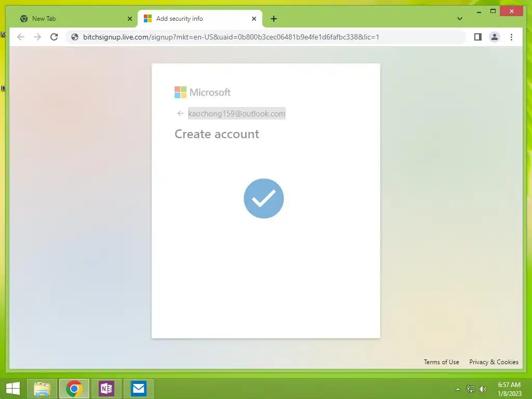Click the browser Back arrow button
Image resolution: width=532 pixels, height=399 pixels.
tap(21, 37)
